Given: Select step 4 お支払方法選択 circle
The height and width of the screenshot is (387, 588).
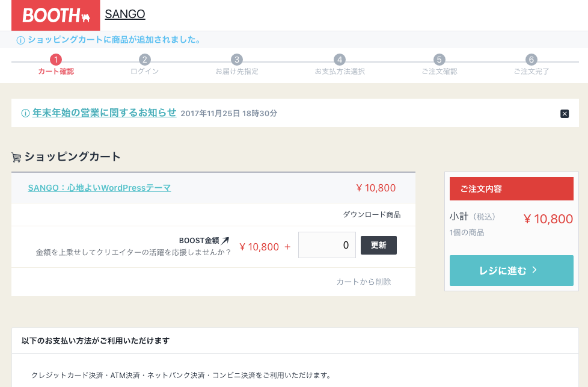Looking at the screenshot, I should point(340,60).
